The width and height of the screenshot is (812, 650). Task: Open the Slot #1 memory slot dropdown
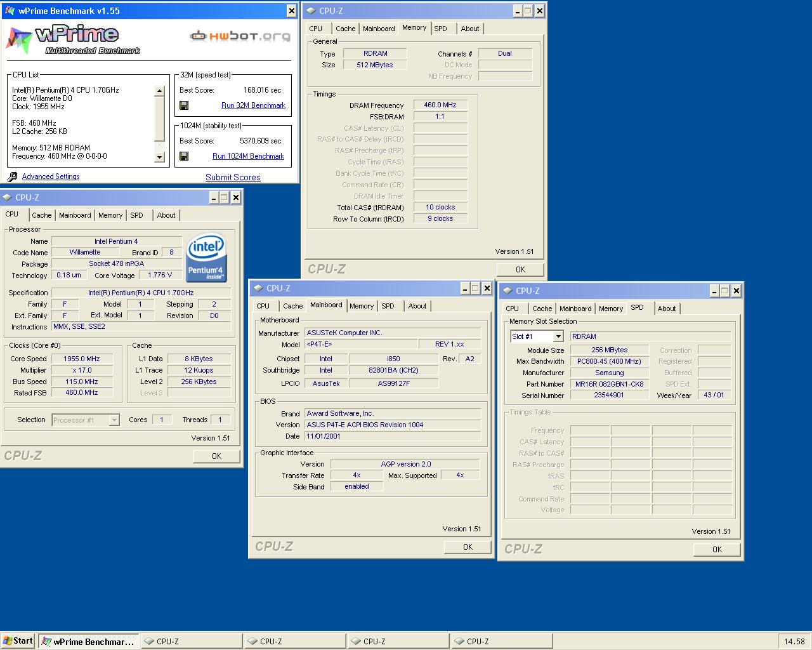(558, 336)
